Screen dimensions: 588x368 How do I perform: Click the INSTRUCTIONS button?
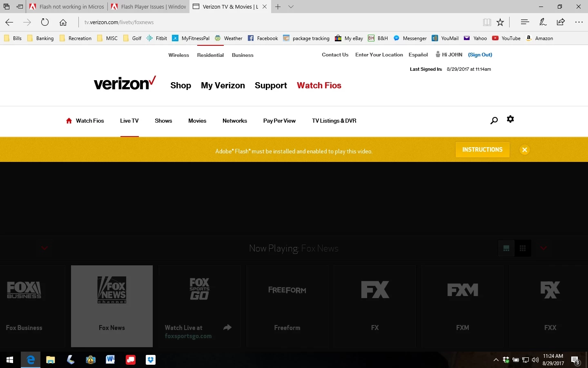(482, 150)
